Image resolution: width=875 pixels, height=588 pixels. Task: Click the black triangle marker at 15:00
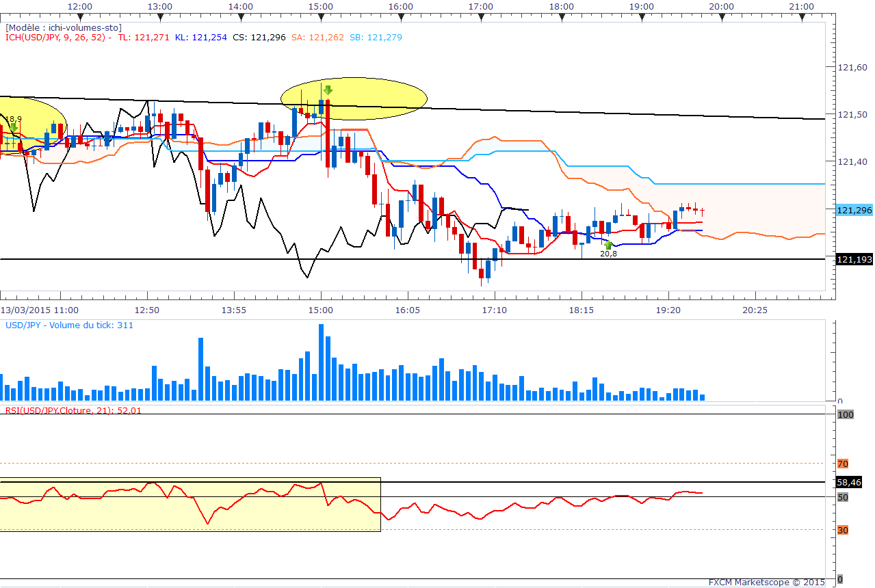point(321,14)
